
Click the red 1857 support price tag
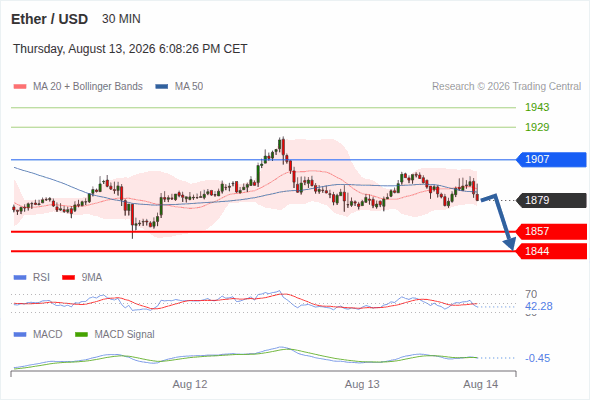point(551,231)
